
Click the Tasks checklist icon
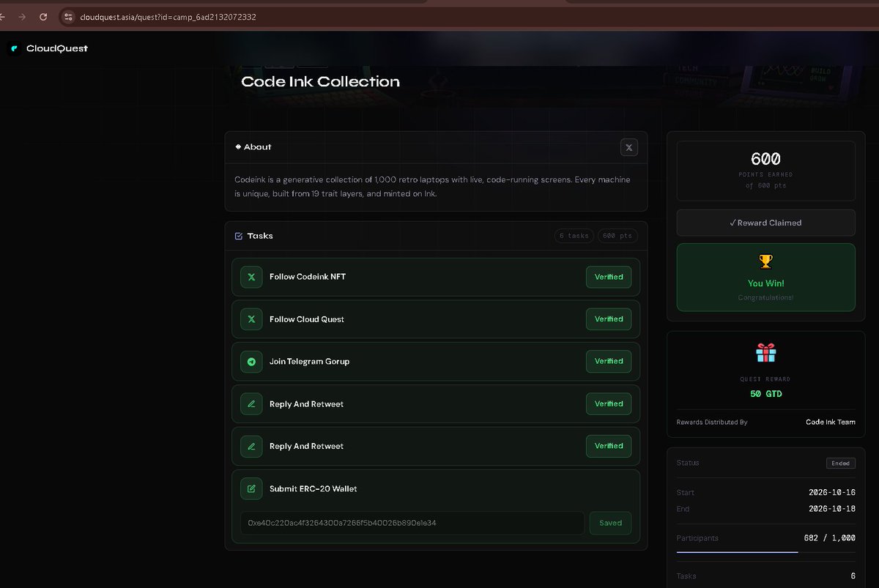(238, 236)
